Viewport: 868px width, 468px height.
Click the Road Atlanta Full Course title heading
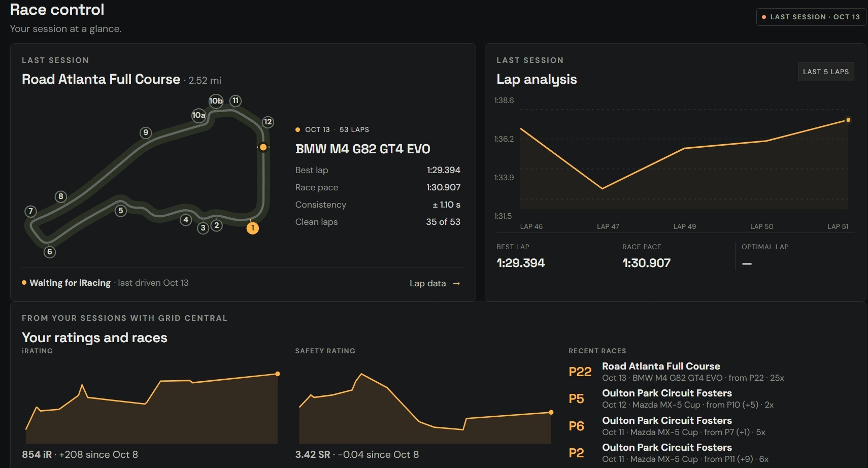coord(101,79)
